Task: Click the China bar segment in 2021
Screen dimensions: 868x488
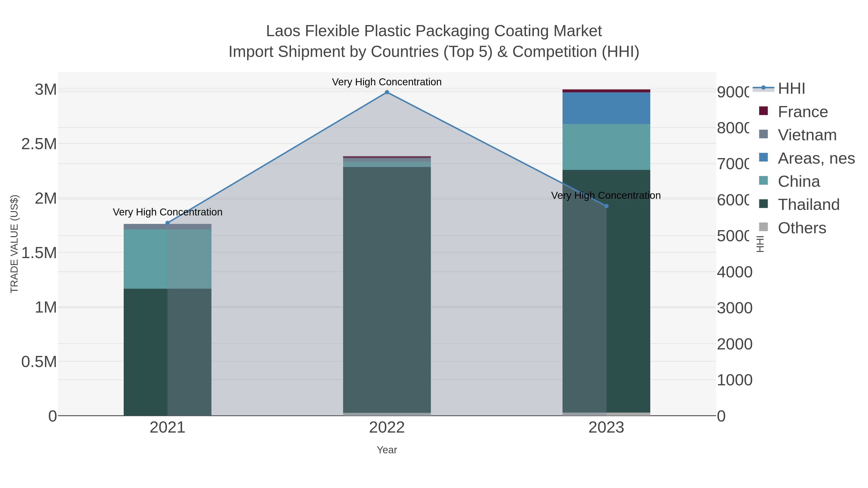Action: tap(168, 259)
